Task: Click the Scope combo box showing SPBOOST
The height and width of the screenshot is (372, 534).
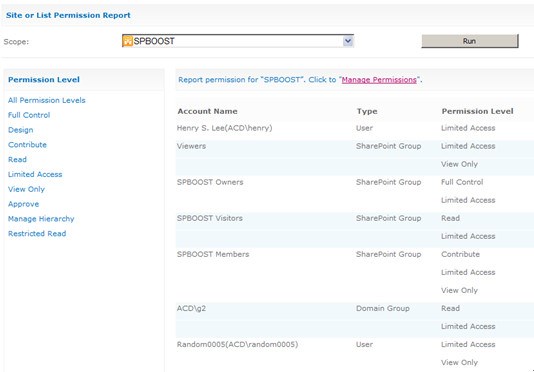Action: 238,41
